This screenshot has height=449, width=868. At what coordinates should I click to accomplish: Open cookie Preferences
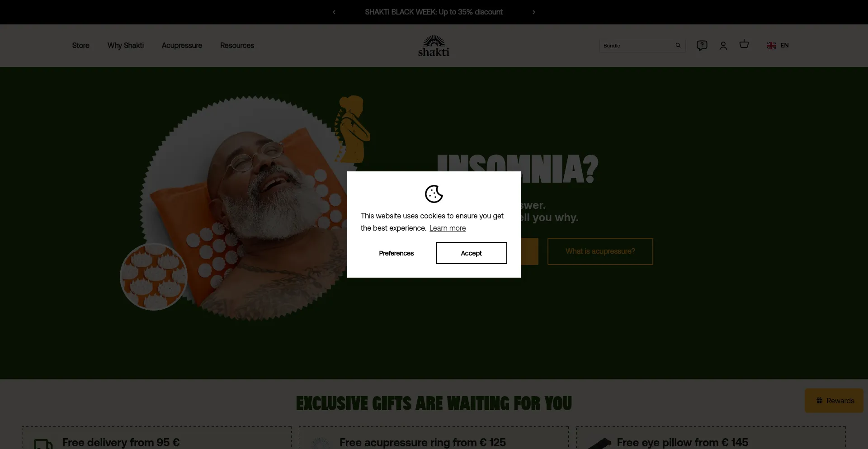tap(396, 253)
